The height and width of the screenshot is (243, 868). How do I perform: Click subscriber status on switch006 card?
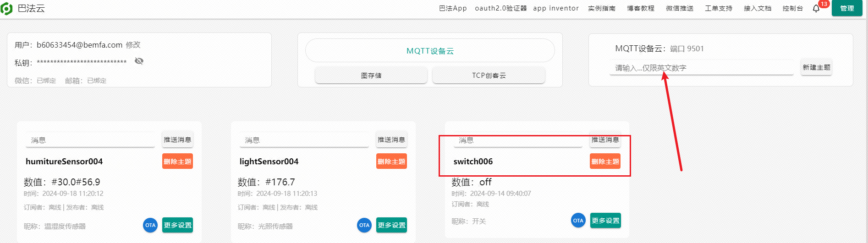coord(470,204)
